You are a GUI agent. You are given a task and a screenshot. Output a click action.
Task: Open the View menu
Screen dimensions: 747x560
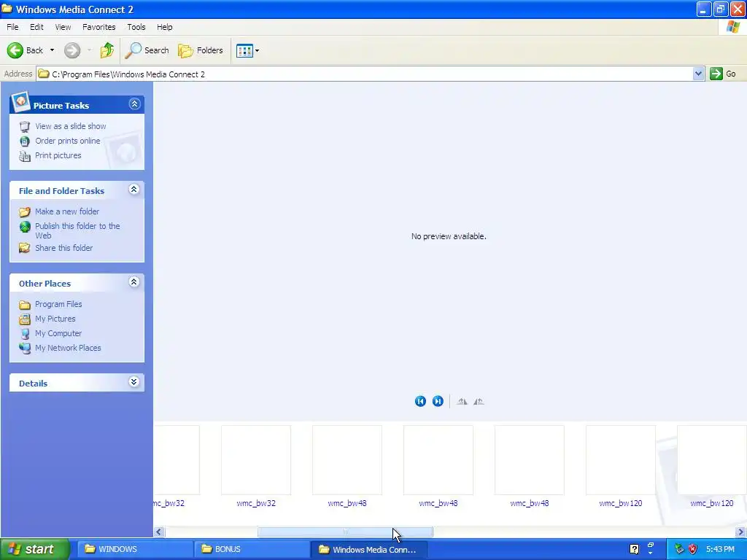pos(63,27)
